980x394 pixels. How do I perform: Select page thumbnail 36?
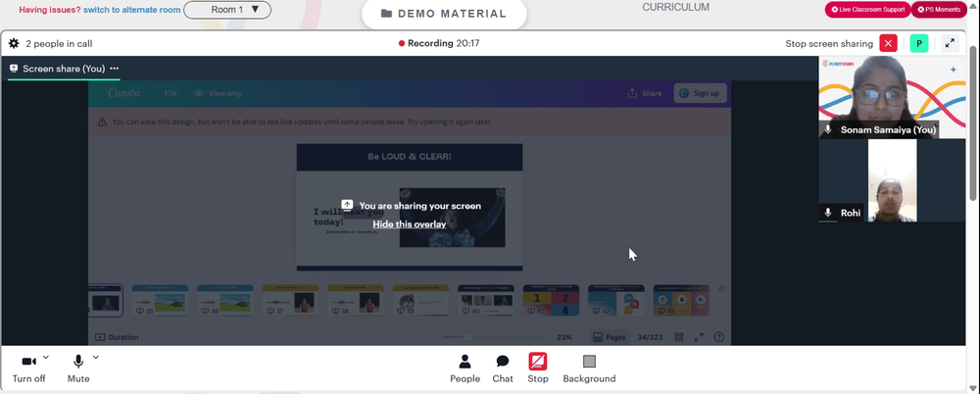(x=225, y=301)
